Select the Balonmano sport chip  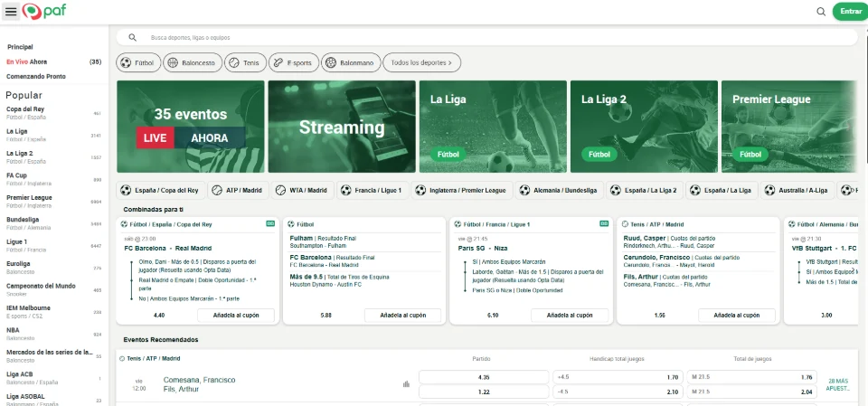click(x=351, y=62)
